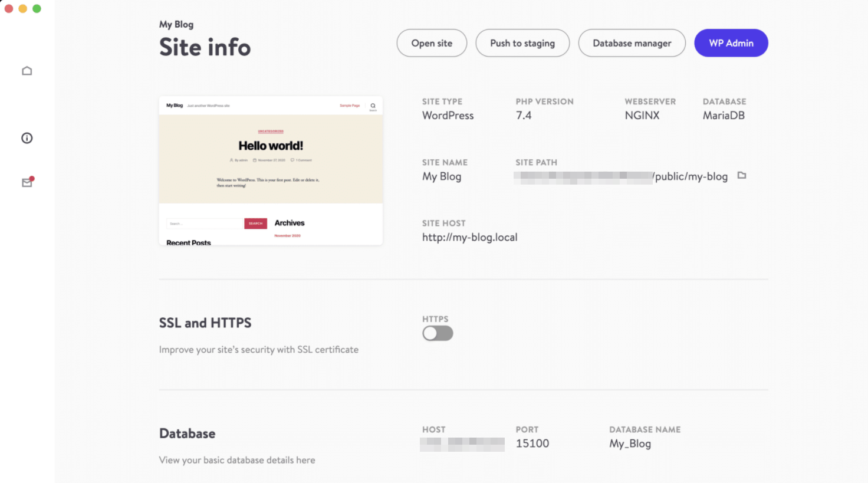Image resolution: width=868 pixels, height=483 pixels.
Task: Click the Database section heading
Action: 188,433
